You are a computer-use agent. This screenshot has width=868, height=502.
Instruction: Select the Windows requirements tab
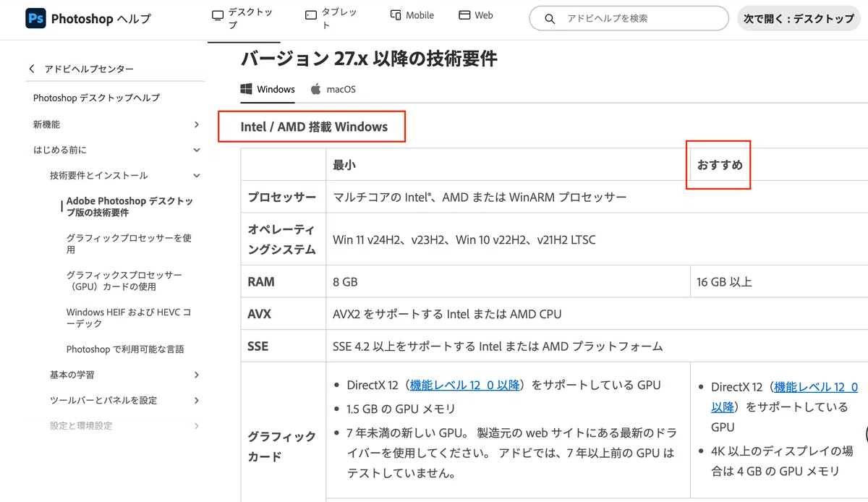[268, 90]
